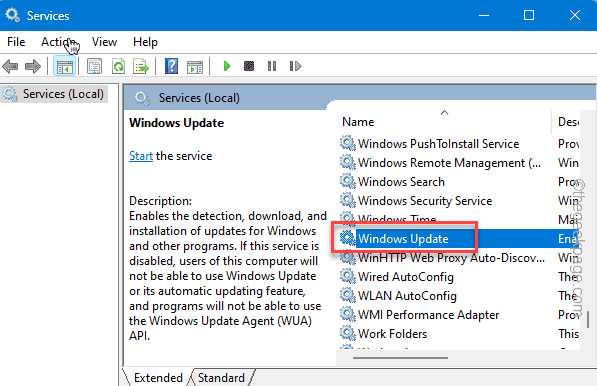Screen dimensions: 597x386
Task: Select Services (Local) in the tree pane
Action: [x=54, y=94]
